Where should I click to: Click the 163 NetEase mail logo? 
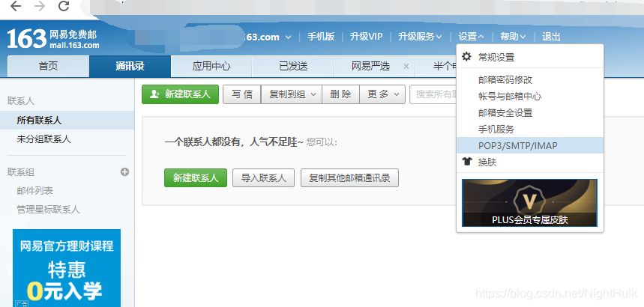tap(53, 39)
